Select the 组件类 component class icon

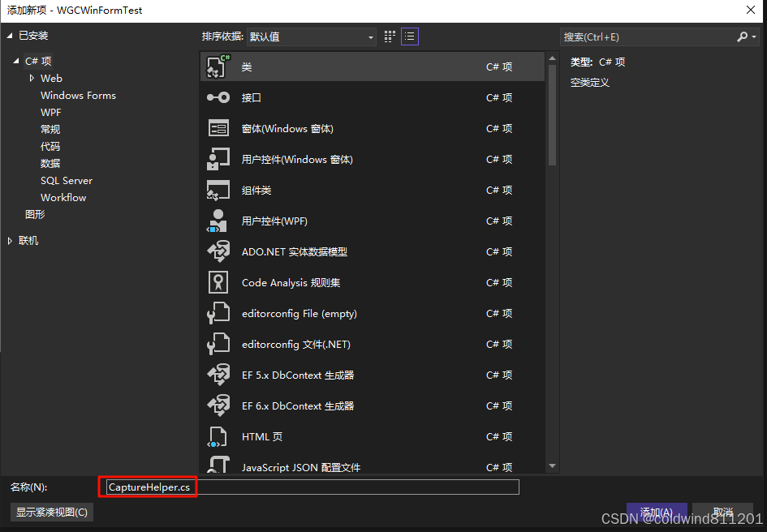(218, 191)
